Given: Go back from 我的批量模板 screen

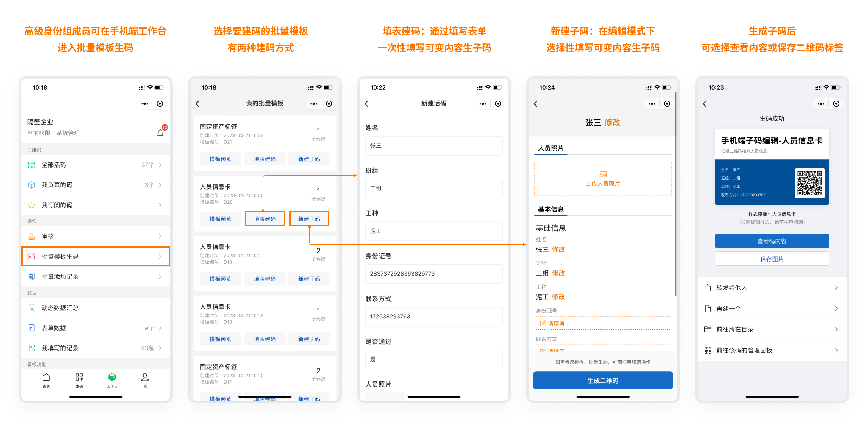Looking at the screenshot, I should (198, 104).
